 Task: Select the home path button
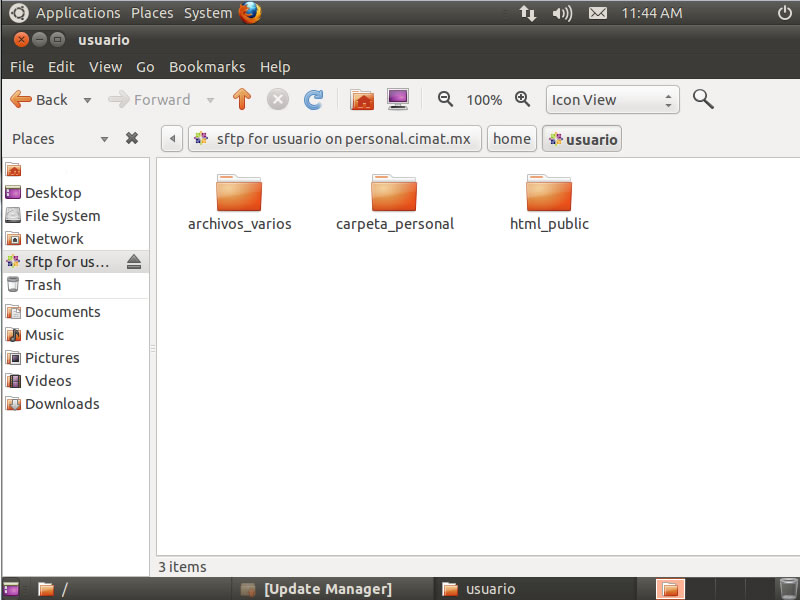coord(512,139)
